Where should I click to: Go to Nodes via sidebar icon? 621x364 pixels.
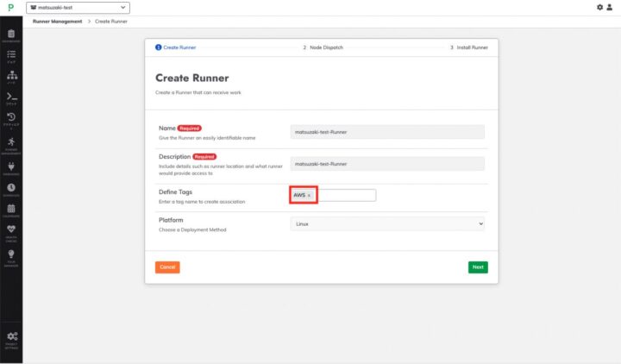coord(11,77)
